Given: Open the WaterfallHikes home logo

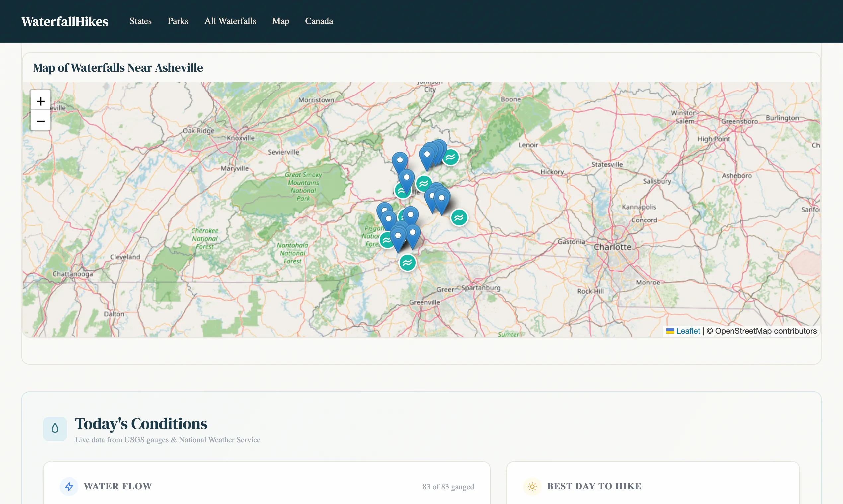Looking at the screenshot, I should 65,21.
